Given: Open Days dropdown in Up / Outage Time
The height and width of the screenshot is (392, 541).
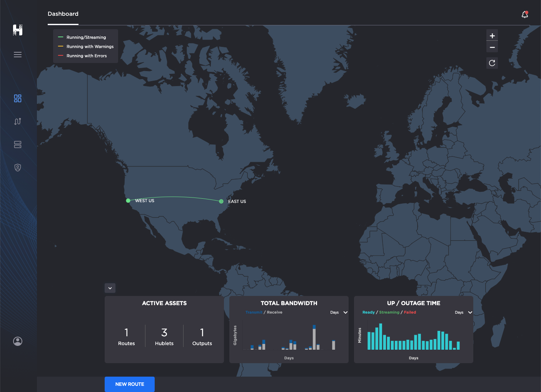Looking at the screenshot, I should pyautogui.click(x=463, y=312).
